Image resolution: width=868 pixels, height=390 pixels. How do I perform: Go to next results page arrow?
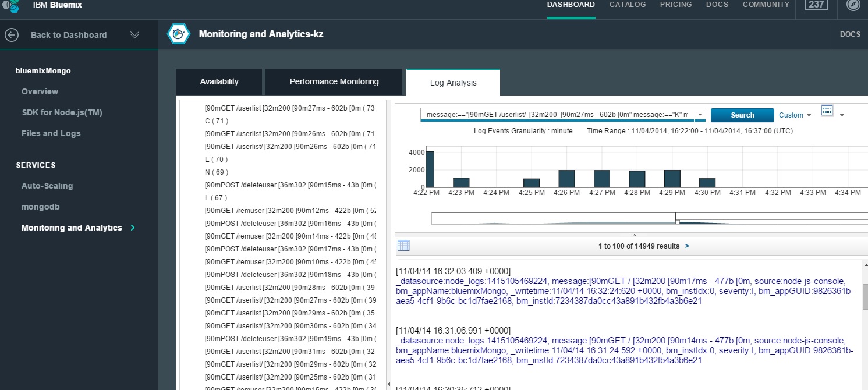tap(687, 246)
